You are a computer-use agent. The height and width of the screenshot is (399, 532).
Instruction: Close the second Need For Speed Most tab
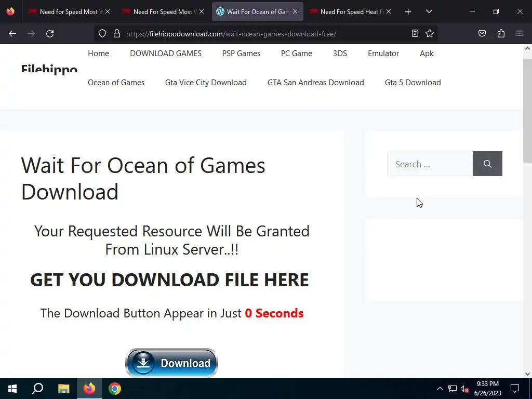pyautogui.click(x=202, y=11)
